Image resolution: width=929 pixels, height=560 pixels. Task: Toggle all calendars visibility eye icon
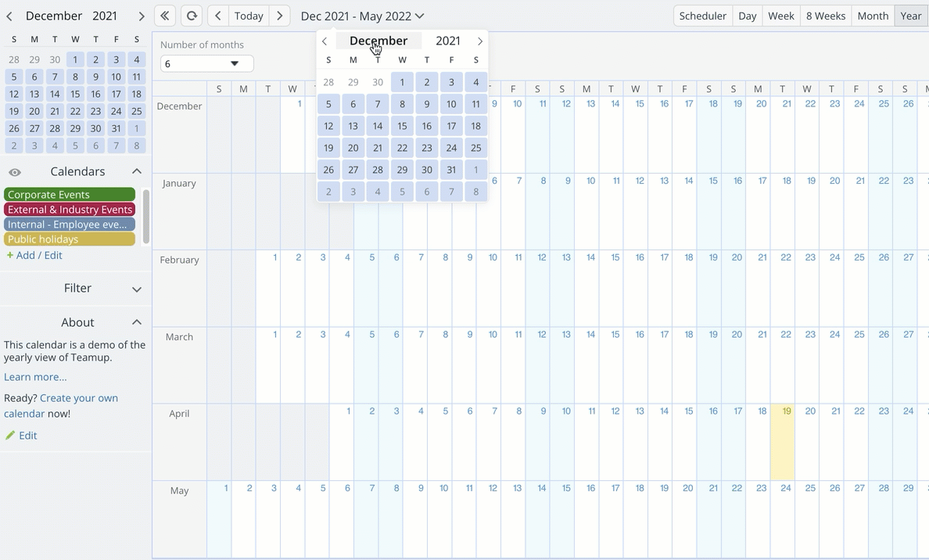(x=15, y=172)
